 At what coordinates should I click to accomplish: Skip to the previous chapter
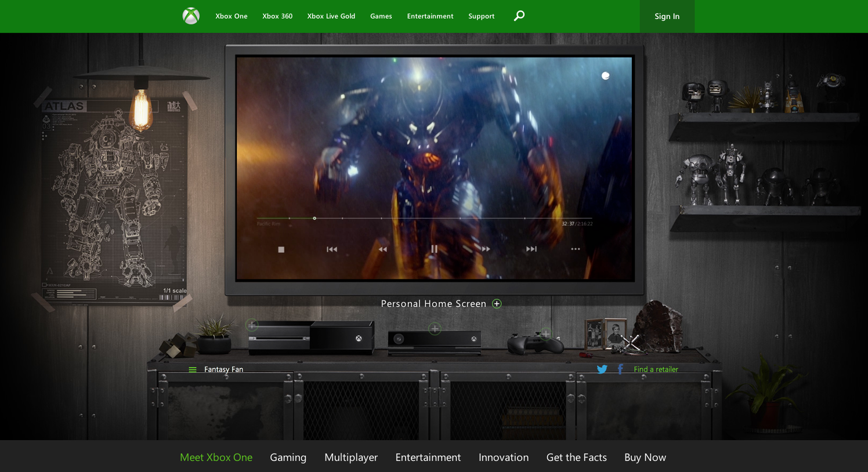[x=332, y=249]
